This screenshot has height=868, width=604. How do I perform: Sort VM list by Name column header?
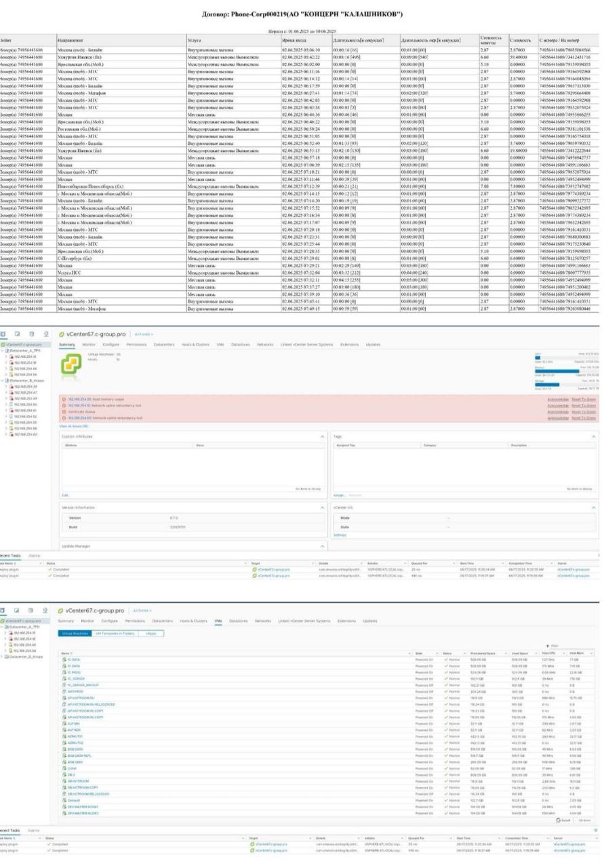click(x=66, y=652)
